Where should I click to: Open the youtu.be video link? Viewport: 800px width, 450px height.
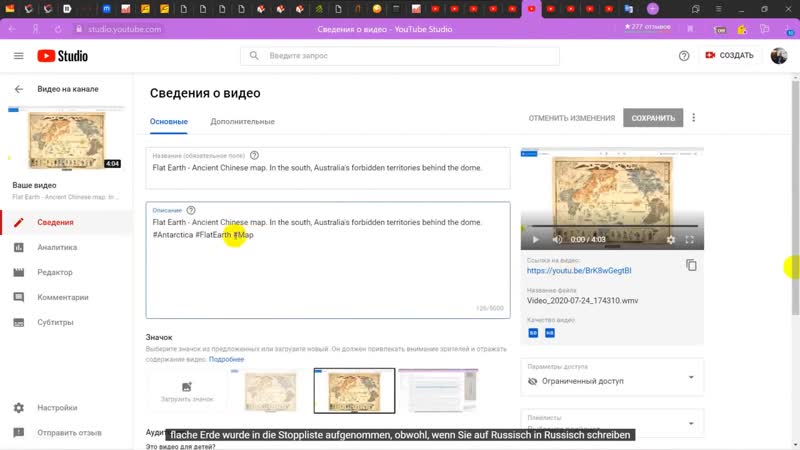[x=579, y=271]
